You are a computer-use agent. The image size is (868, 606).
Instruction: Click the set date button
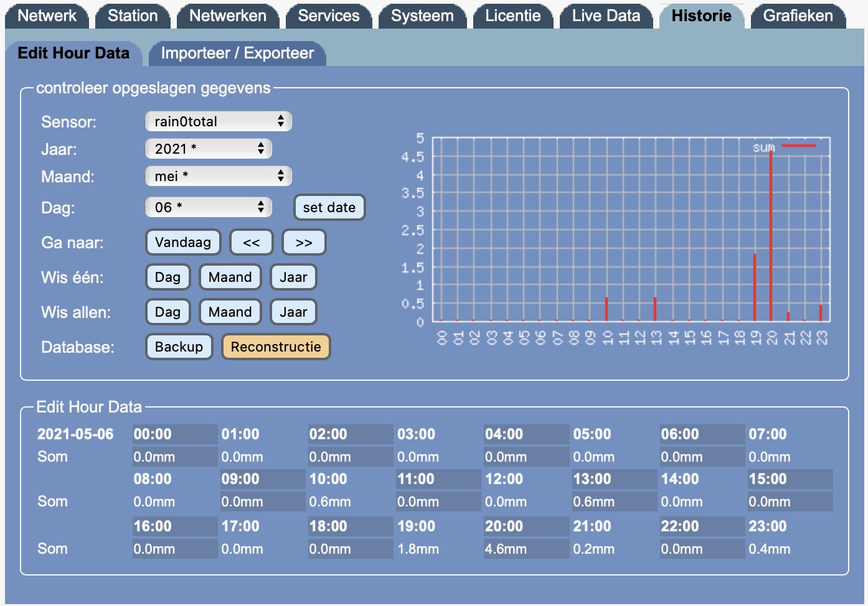tap(329, 207)
